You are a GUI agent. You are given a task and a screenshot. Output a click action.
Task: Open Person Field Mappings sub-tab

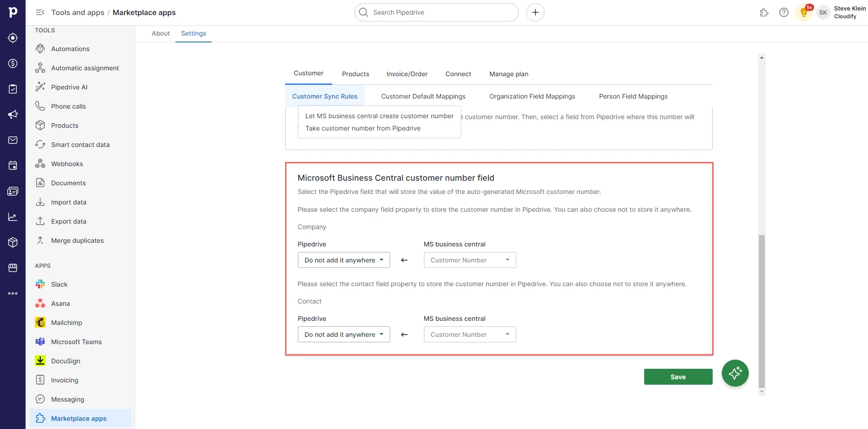[633, 96]
